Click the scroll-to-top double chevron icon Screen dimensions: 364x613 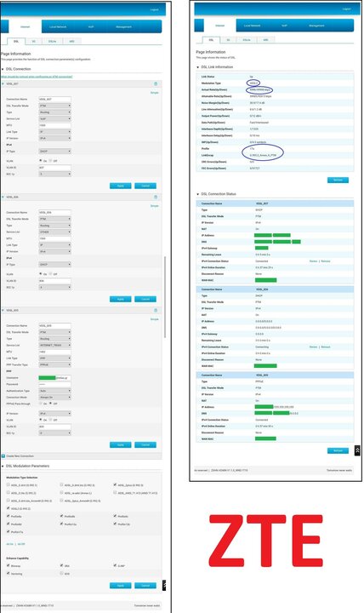click(x=357, y=450)
